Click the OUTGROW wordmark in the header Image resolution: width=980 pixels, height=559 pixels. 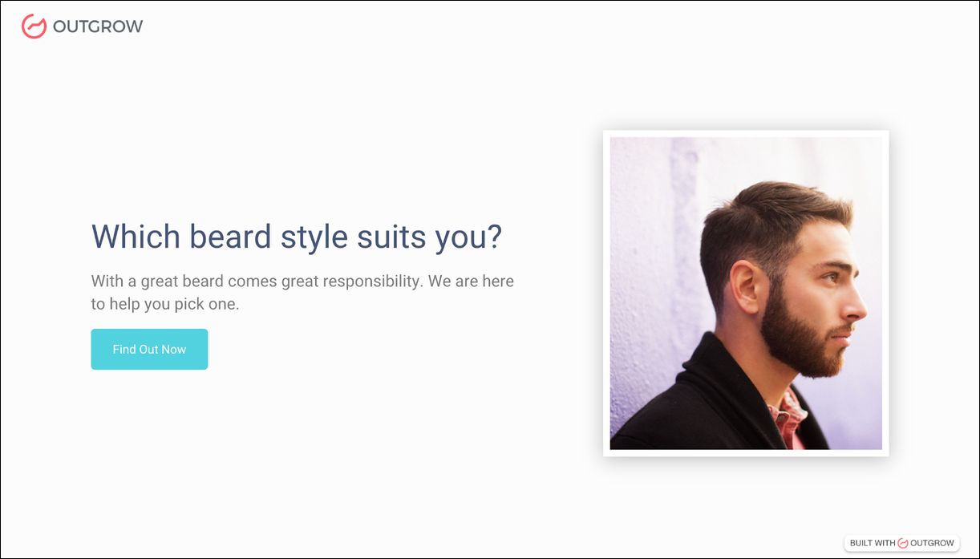pos(98,26)
